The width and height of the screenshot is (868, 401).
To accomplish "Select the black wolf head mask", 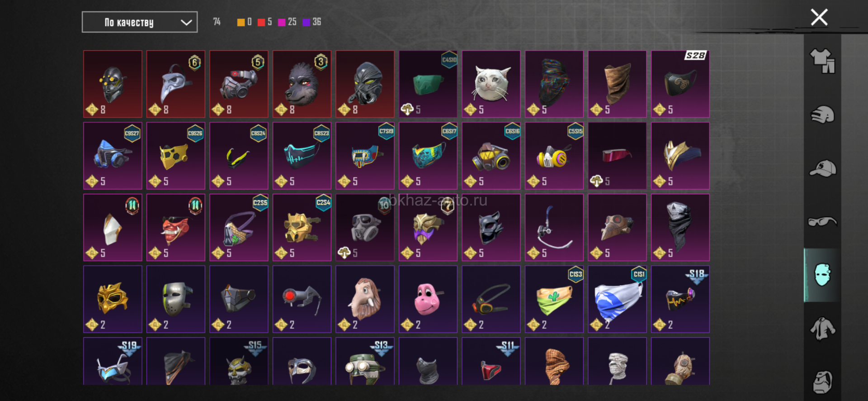I will pyautogui.click(x=302, y=84).
